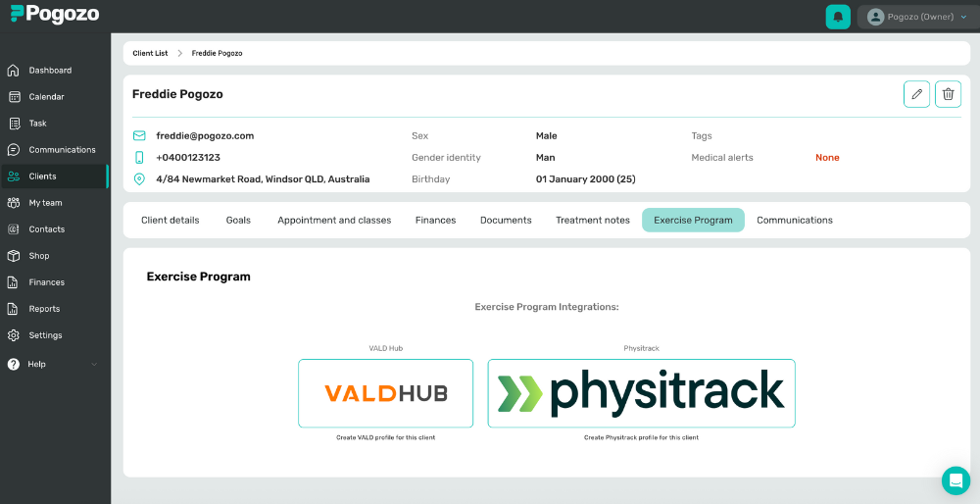Open the Finances tab of client

436,220
